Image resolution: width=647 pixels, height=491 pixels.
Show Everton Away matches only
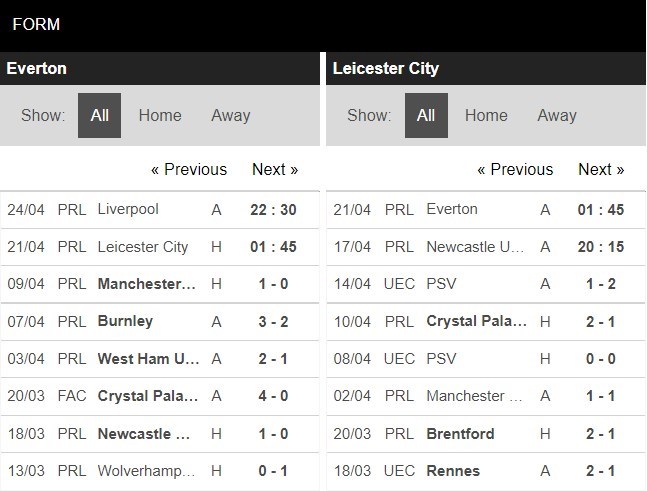(x=230, y=115)
